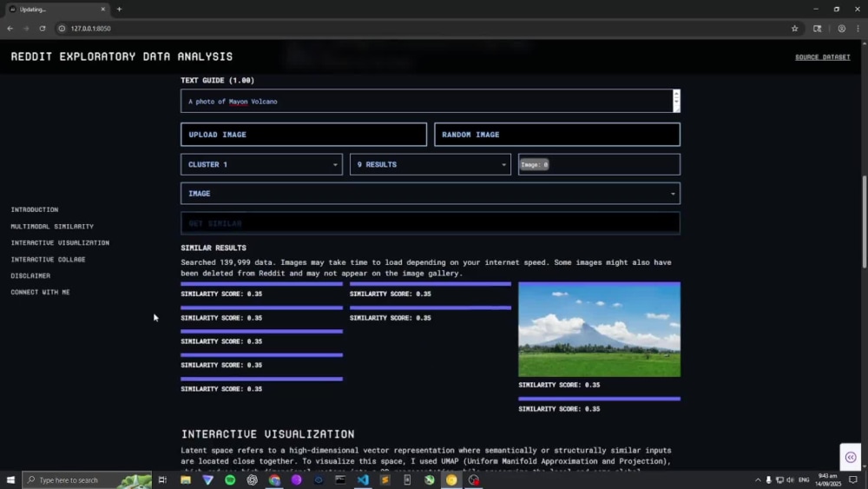Click the SIMILAR RESULTS heading
Screen dimensions: 868x489
[x=214, y=248]
